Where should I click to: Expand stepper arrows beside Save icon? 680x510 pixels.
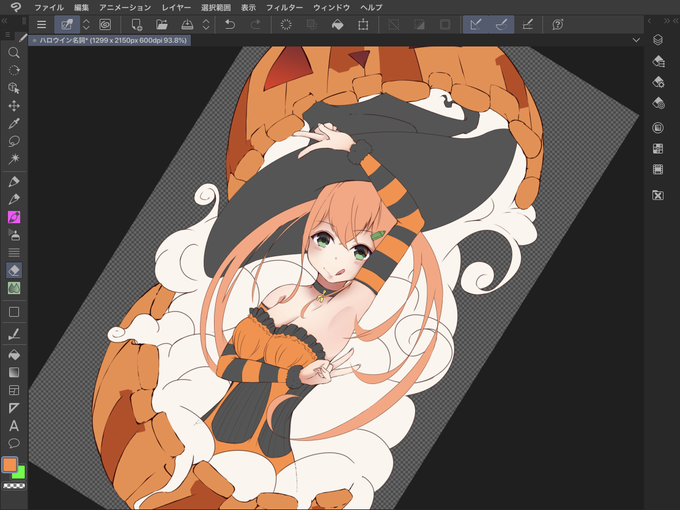click(206, 25)
